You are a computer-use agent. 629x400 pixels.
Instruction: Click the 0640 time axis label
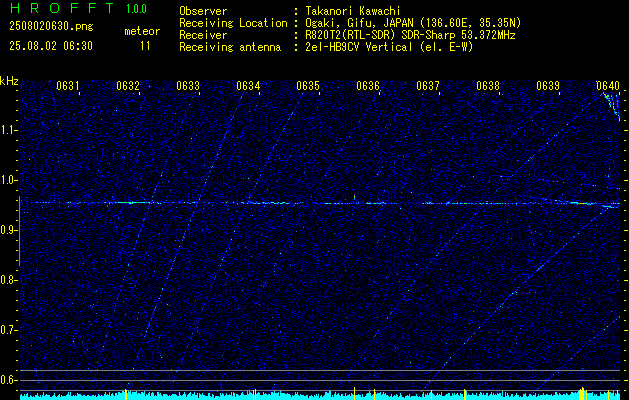pos(608,86)
